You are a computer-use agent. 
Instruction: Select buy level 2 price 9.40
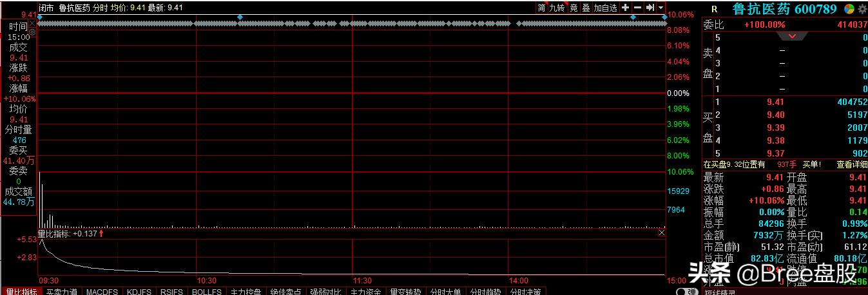(775, 115)
